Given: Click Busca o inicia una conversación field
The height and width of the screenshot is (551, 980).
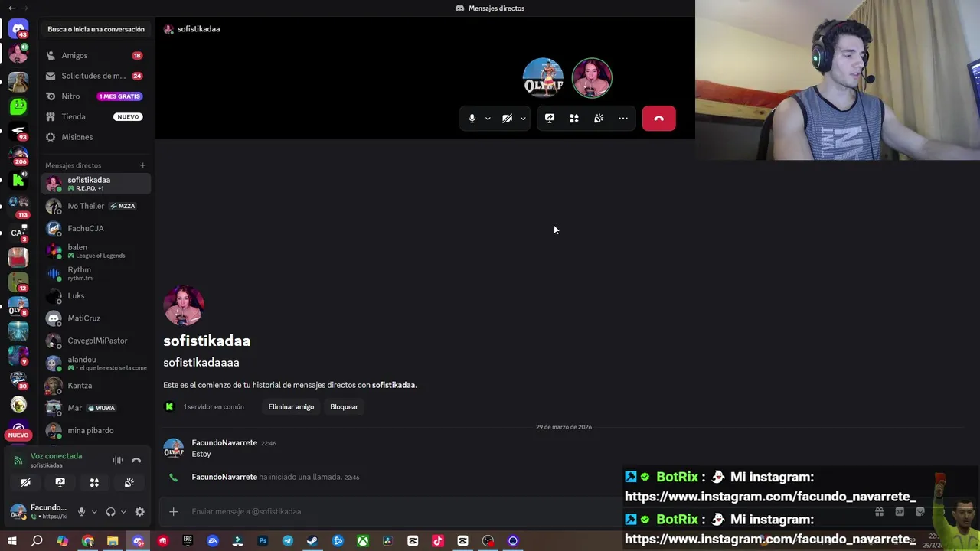Looking at the screenshot, I should pos(96,29).
